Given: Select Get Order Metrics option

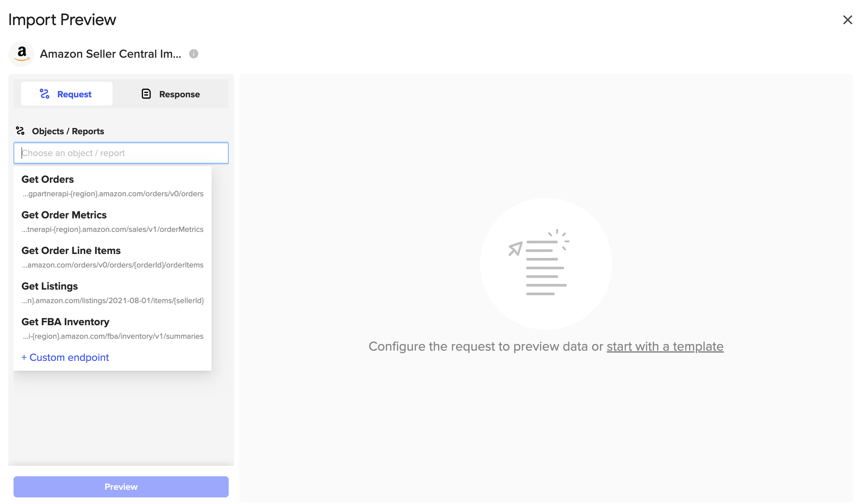Looking at the screenshot, I should coord(113,222).
